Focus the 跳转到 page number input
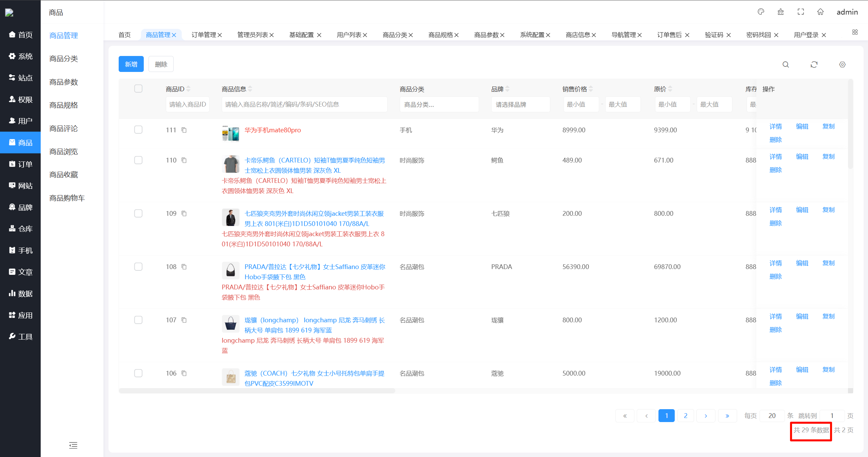The image size is (868, 457). point(832,416)
